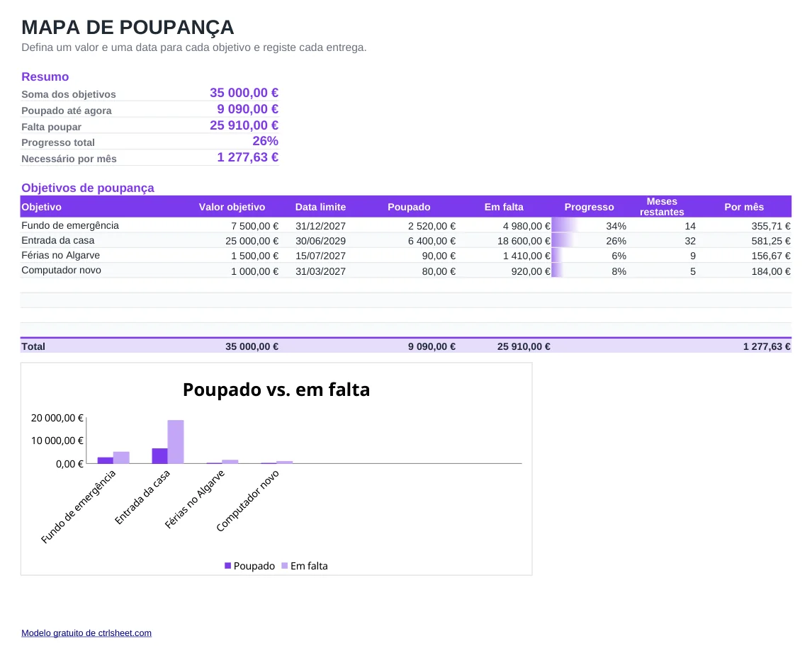Screen dimensions: 812x658
Task: Select the 'Resumo' section heading
Action: click(45, 76)
